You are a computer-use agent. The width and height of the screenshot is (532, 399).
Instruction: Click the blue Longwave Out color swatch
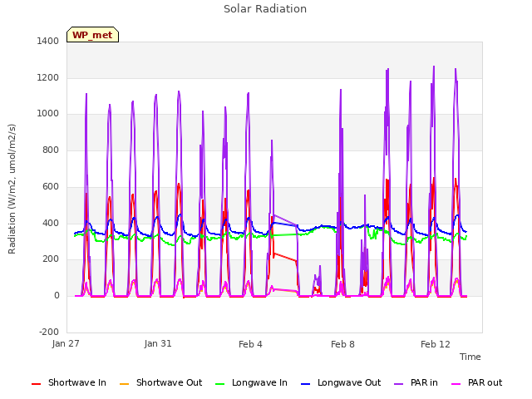(306, 384)
